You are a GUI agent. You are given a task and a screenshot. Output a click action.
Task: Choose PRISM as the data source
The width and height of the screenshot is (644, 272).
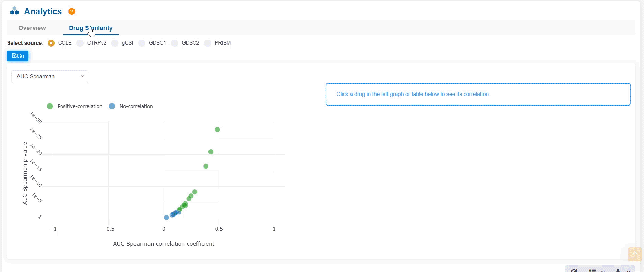[x=208, y=43]
